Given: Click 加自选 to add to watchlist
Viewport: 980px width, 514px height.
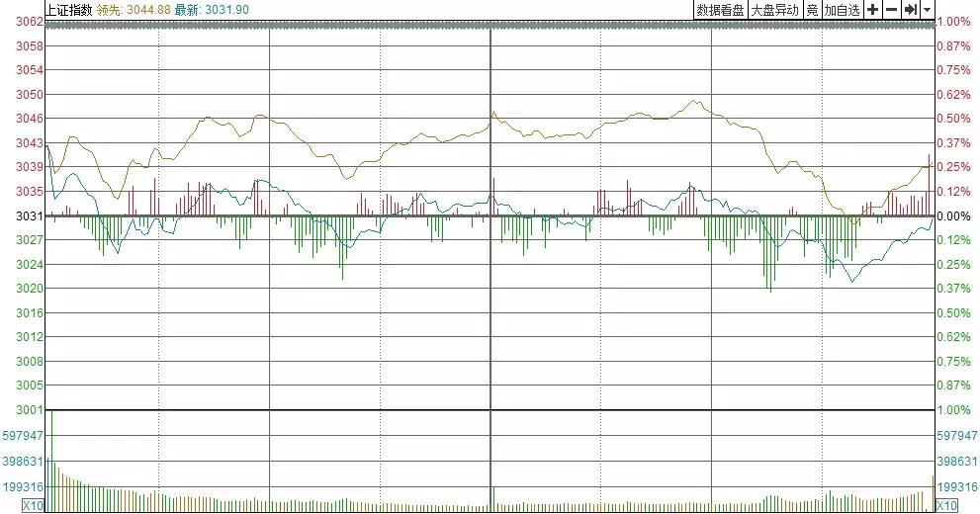Looking at the screenshot, I should (x=843, y=10).
